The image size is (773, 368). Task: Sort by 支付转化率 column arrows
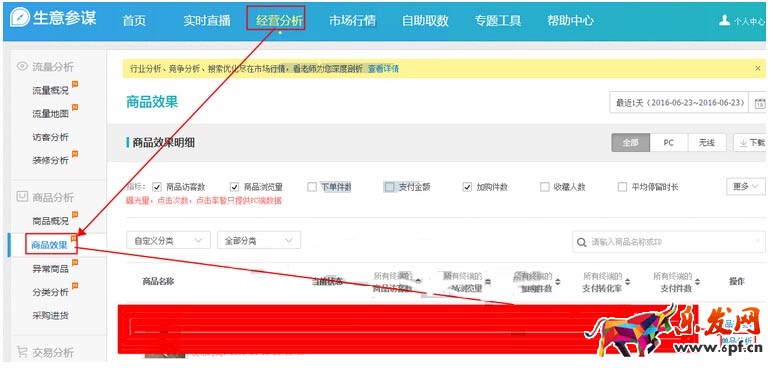(628, 282)
